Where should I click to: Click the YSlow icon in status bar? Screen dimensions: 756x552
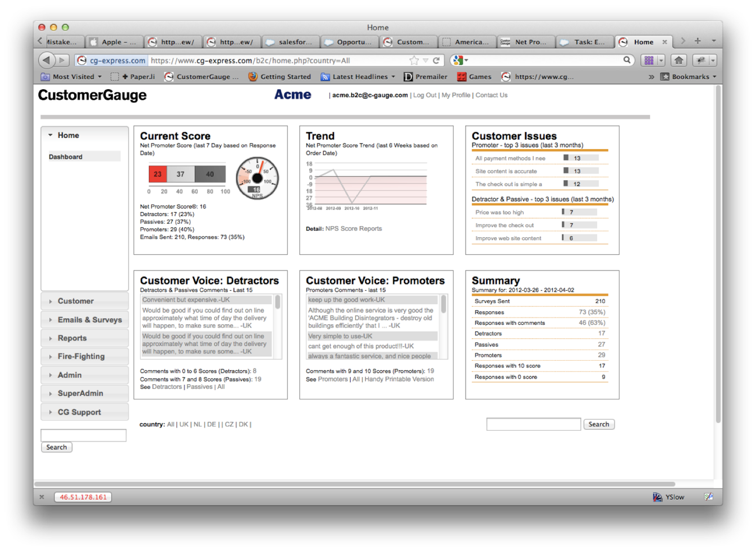click(x=657, y=497)
